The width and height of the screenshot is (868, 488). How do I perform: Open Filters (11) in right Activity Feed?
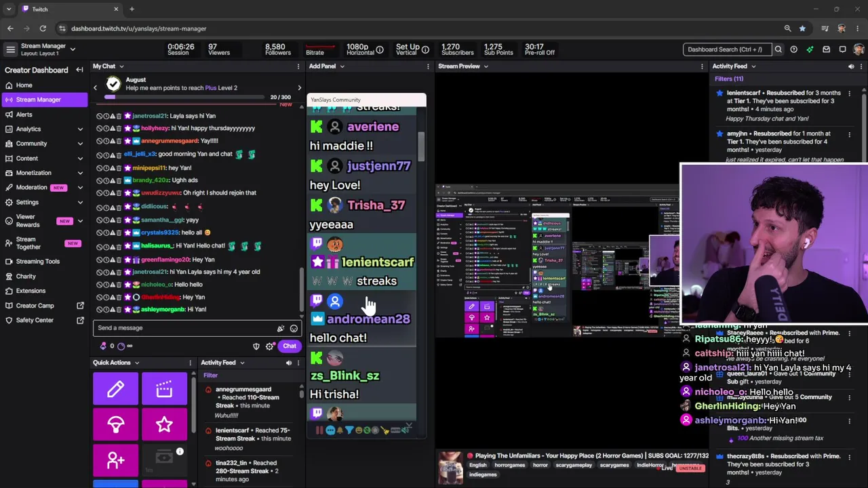tap(729, 79)
